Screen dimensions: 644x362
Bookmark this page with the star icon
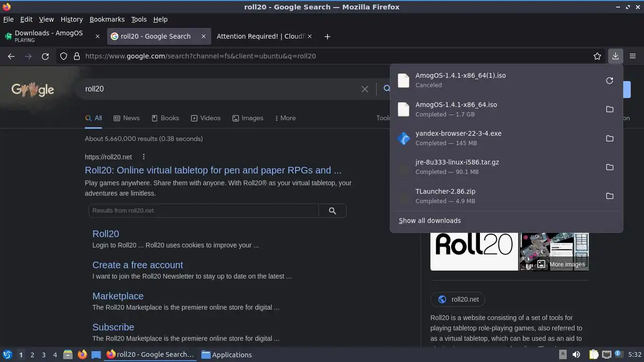coord(597,56)
